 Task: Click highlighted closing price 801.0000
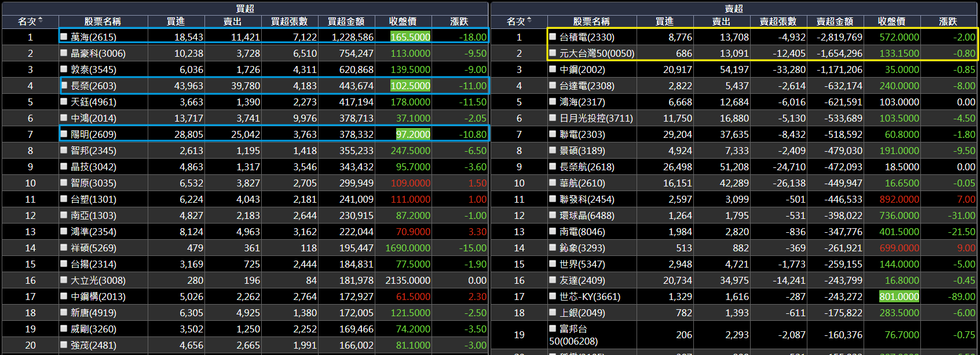899,297
